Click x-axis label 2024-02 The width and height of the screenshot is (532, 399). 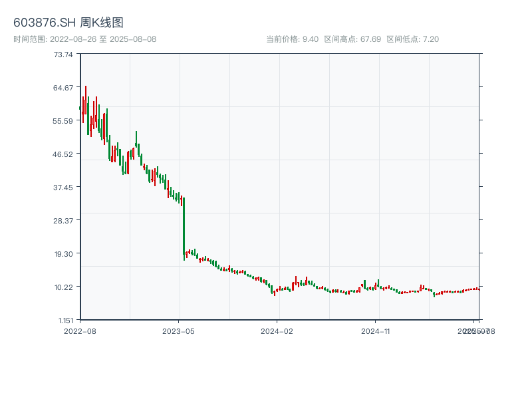(x=277, y=331)
